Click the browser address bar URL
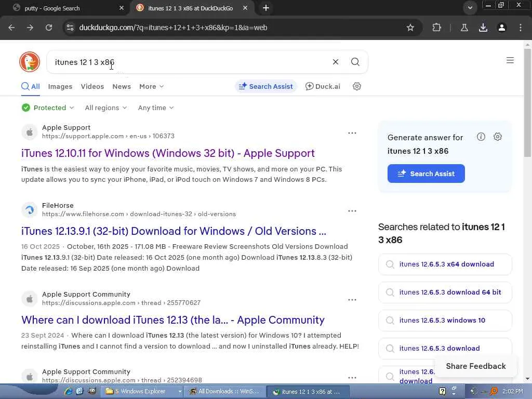 [x=173, y=28]
